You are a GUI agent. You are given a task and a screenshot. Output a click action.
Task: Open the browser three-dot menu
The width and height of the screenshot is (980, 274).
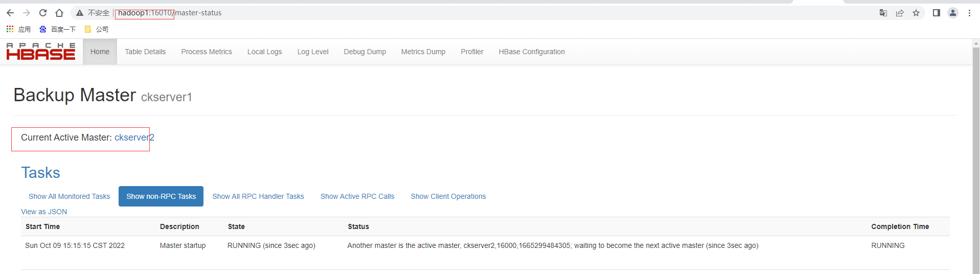pyautogui.click(x=969, y=13)
